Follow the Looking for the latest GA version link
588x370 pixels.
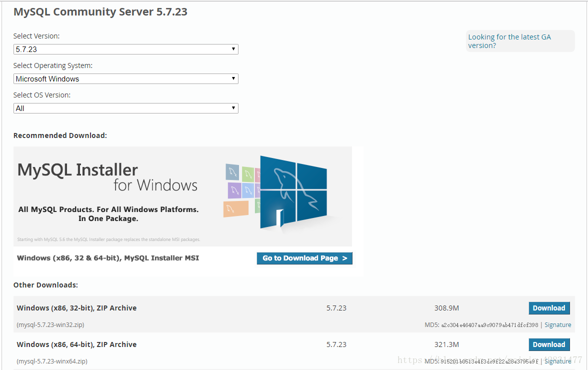pos(509,41)
